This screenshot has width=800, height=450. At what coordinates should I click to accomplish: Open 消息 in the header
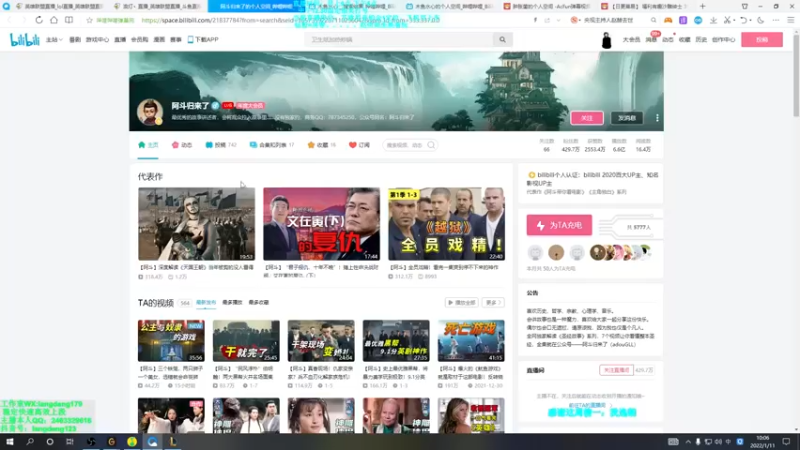coord(651,40)
